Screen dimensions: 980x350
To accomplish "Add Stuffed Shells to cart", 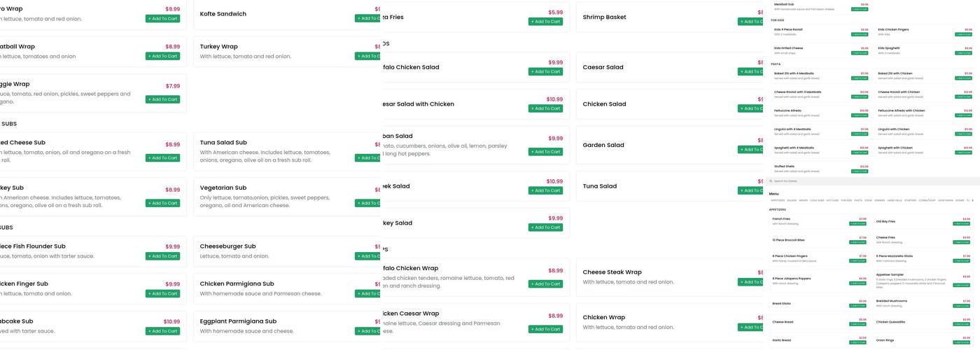I will click(860, 171).
